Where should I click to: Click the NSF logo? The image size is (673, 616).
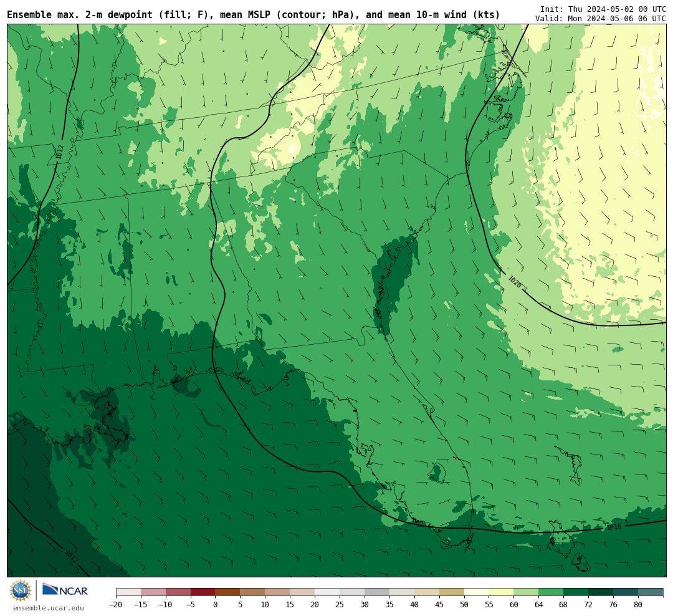(21, 590)
